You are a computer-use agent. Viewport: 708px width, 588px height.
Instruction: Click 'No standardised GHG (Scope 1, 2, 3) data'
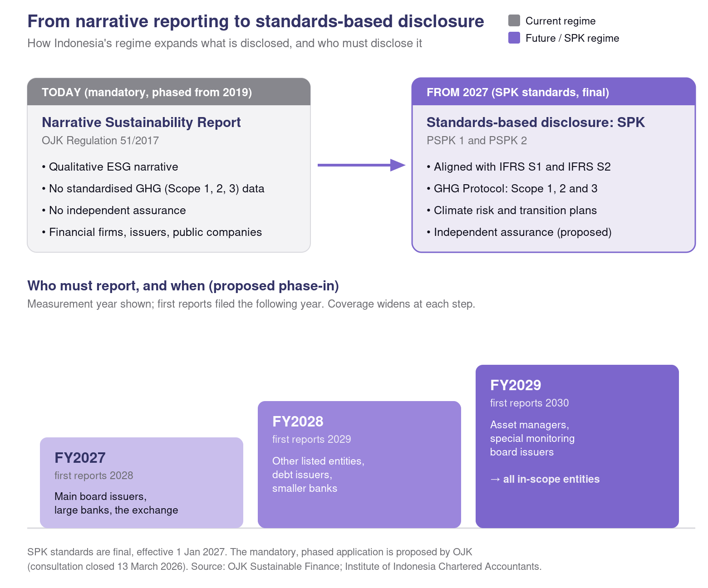point(153,189)
